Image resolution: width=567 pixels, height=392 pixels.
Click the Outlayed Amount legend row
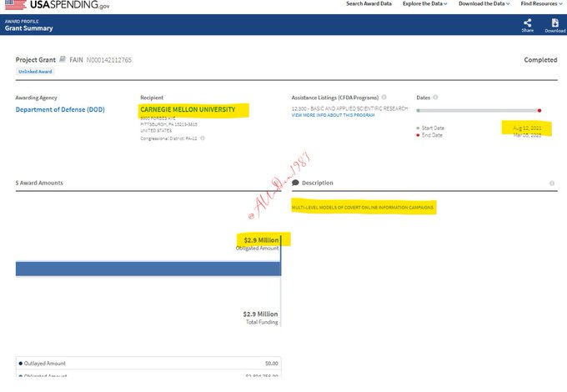click(148, 363)
